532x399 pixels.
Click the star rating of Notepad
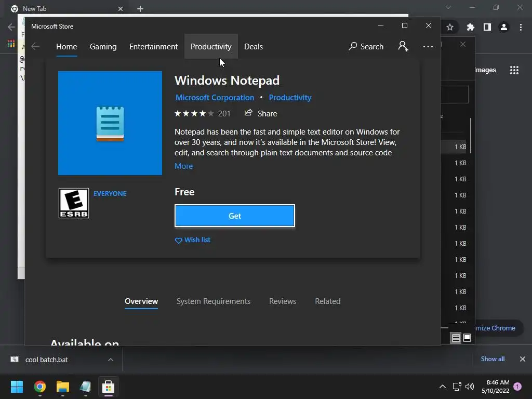click(x=194, y=113)
